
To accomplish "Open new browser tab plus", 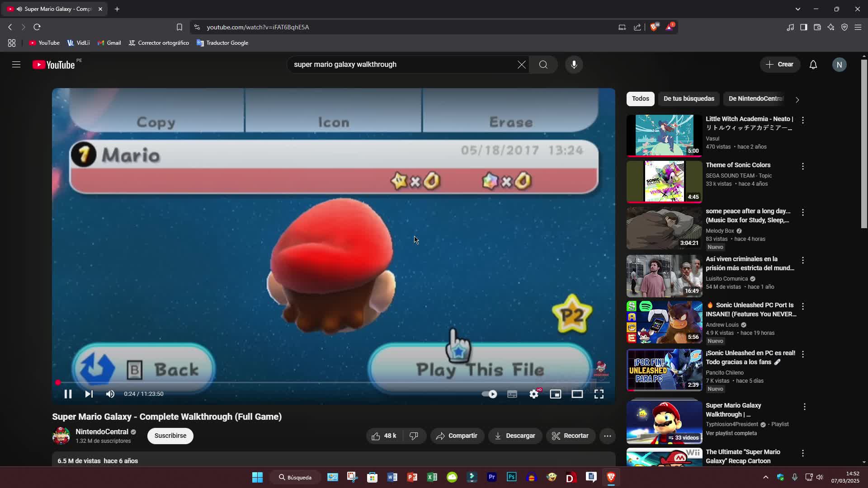I will point(117,9).
